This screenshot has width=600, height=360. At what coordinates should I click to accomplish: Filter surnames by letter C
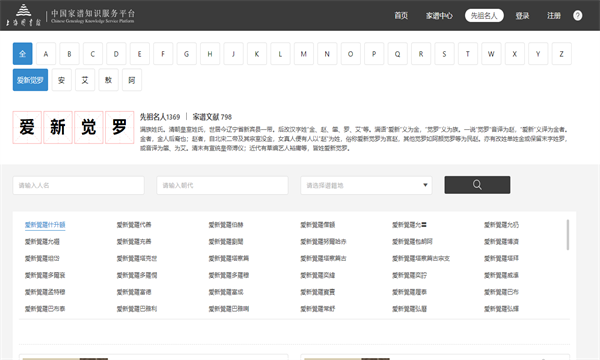tap(93, 54)
